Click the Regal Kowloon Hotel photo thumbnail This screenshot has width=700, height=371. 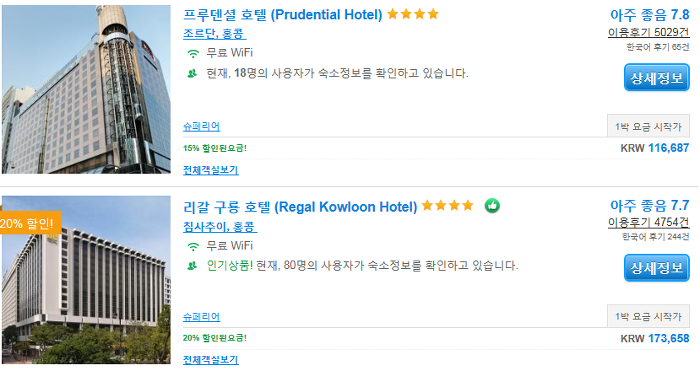pos(86,280)
